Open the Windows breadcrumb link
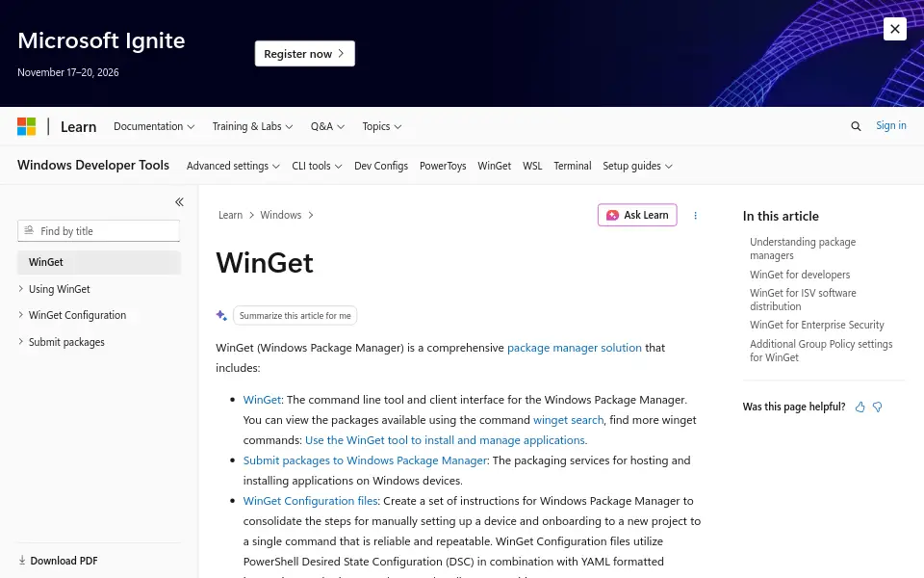 (x=280, y=215)
